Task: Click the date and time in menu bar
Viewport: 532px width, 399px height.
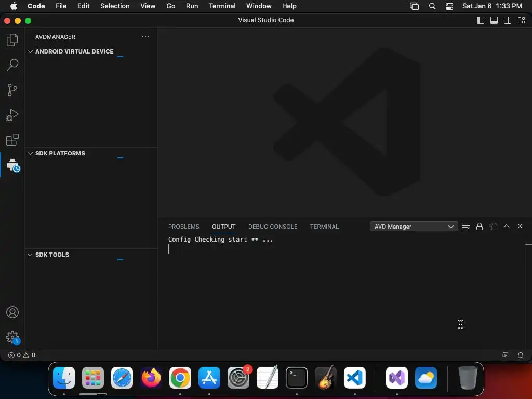Action: pyautogui.click(x=492, y=6)
